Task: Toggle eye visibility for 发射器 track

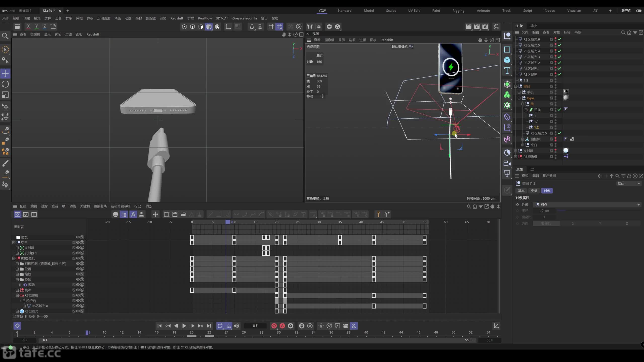Action: click(x=78, y=248)
